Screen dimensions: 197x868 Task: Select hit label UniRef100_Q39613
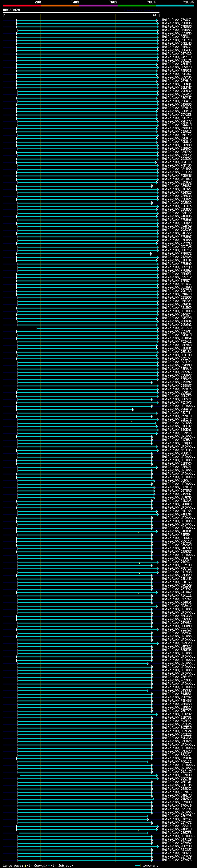click(176, 131)
